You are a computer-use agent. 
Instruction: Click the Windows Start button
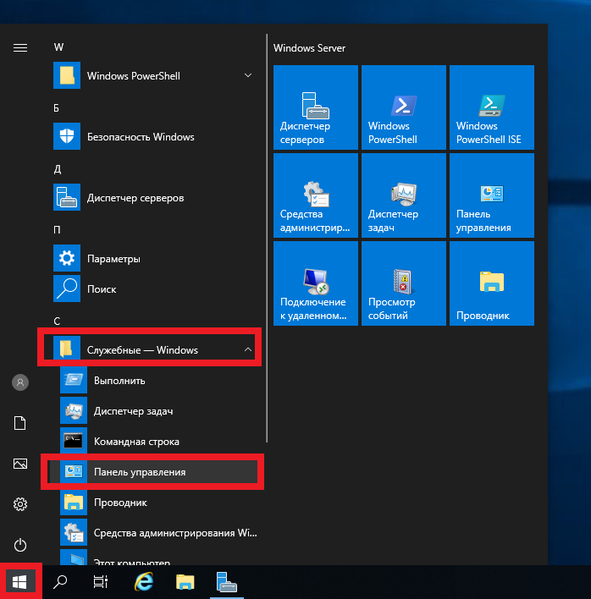click(x=19, y=582)
